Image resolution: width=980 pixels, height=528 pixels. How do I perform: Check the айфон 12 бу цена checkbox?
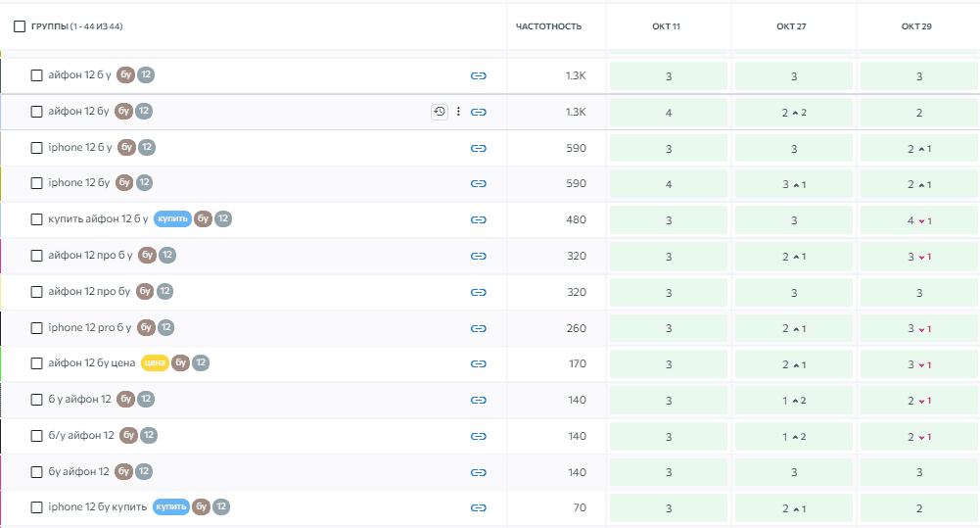pos(37,362)
